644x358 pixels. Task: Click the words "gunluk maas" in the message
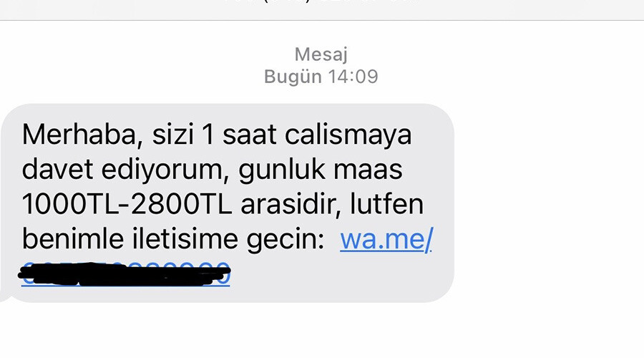point(321,170)
